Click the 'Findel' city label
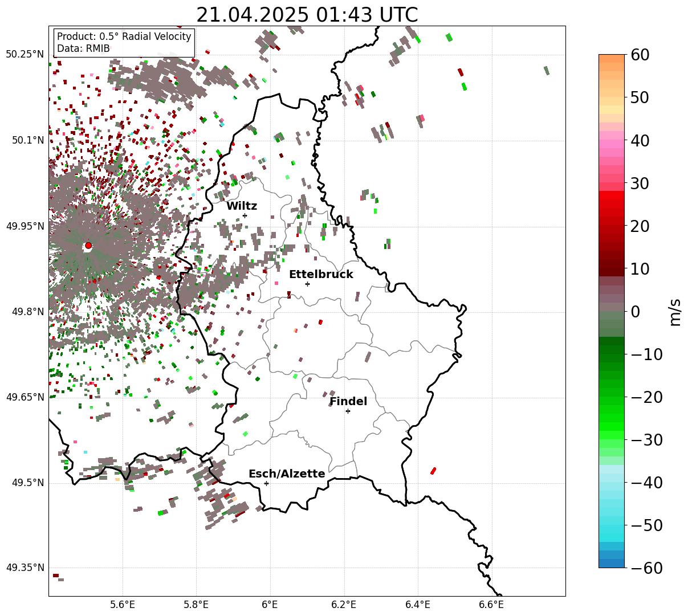 click(348, 402)
